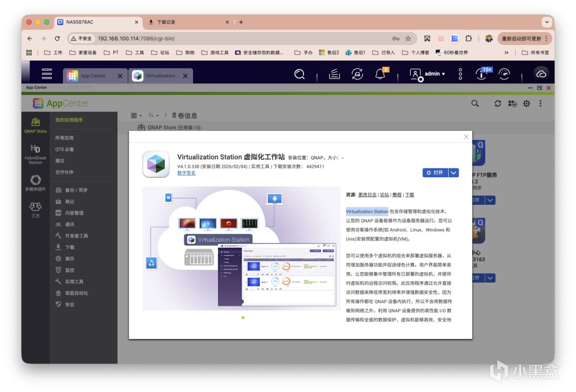Image resolution: width=576 pixels, height=392 pixels.
Task: Select 多媒体插件 in the sidebar
Action: click(36, 183)
